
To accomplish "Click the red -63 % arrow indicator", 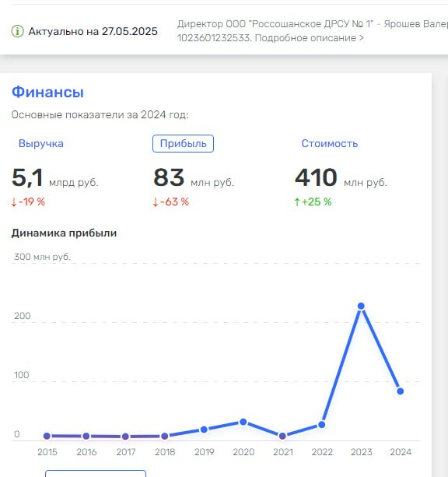I will 156,202.
